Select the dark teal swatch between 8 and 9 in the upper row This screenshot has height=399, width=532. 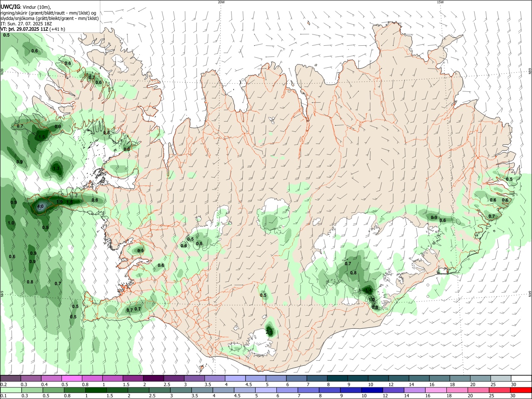[338, 379]
